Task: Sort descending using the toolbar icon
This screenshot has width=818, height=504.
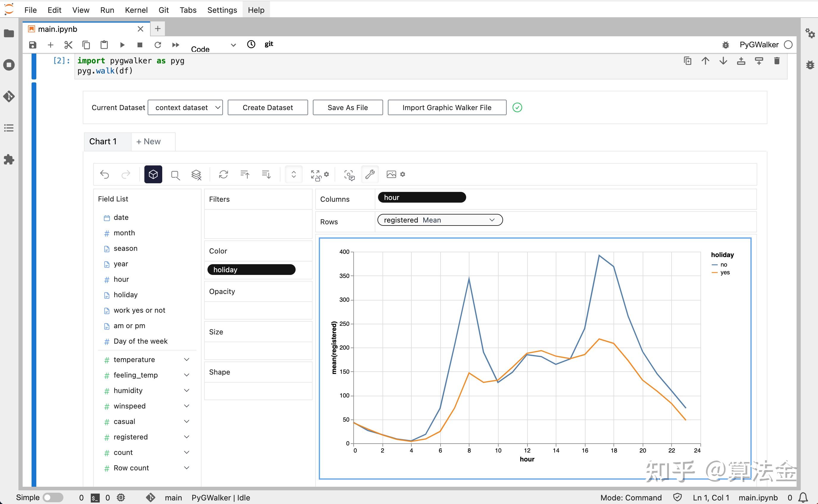Action: (266, 174)
